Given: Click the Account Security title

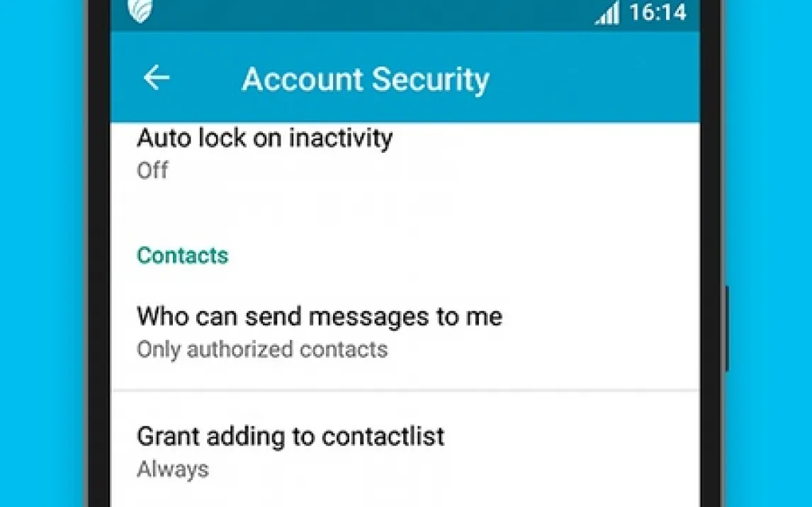Looking at the screenshot, I should [x=365, y=80].
